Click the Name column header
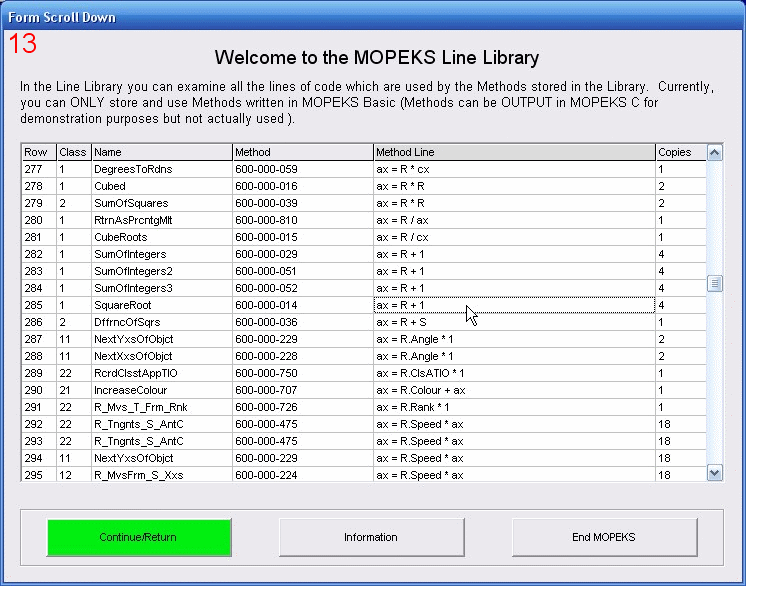Image resolution: width=776 pixels, height=590 pixels. (x=162, y=152)
